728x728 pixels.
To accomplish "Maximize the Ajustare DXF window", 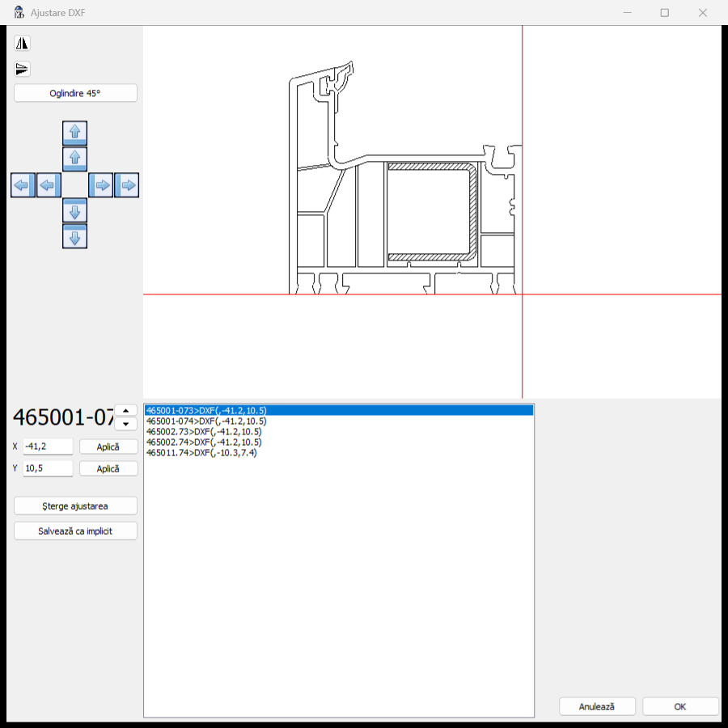I will (665, 12).
